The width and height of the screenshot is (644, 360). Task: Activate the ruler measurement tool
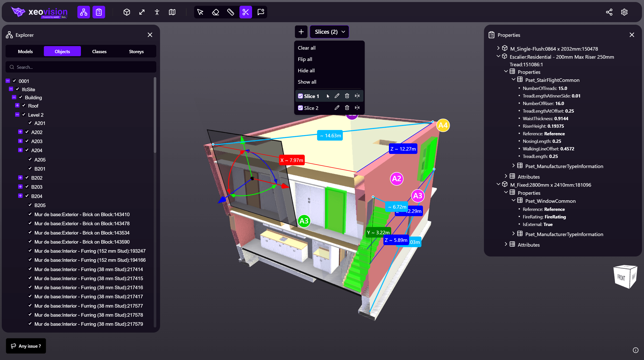coord(230,12)
